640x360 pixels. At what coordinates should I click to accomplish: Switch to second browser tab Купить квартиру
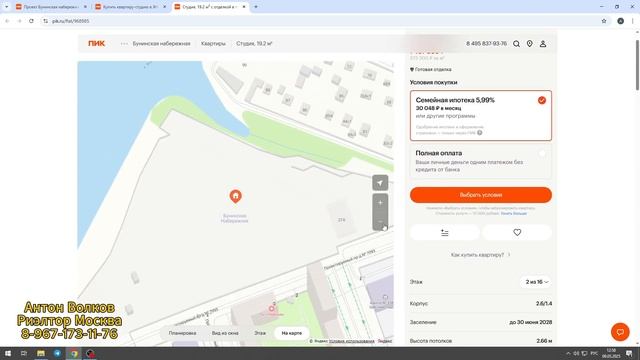[131, 7]
